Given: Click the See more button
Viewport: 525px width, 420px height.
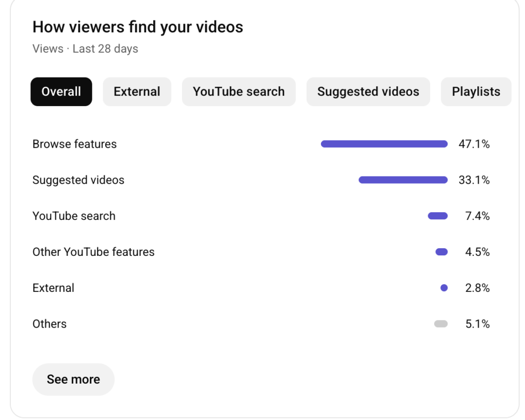Looking at the screenshot, I should pos(73,379).
